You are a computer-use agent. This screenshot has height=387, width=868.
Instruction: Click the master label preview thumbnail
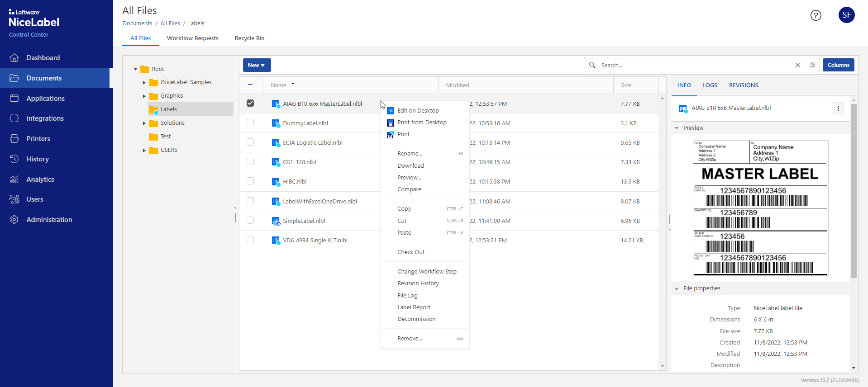pos(760,208)
